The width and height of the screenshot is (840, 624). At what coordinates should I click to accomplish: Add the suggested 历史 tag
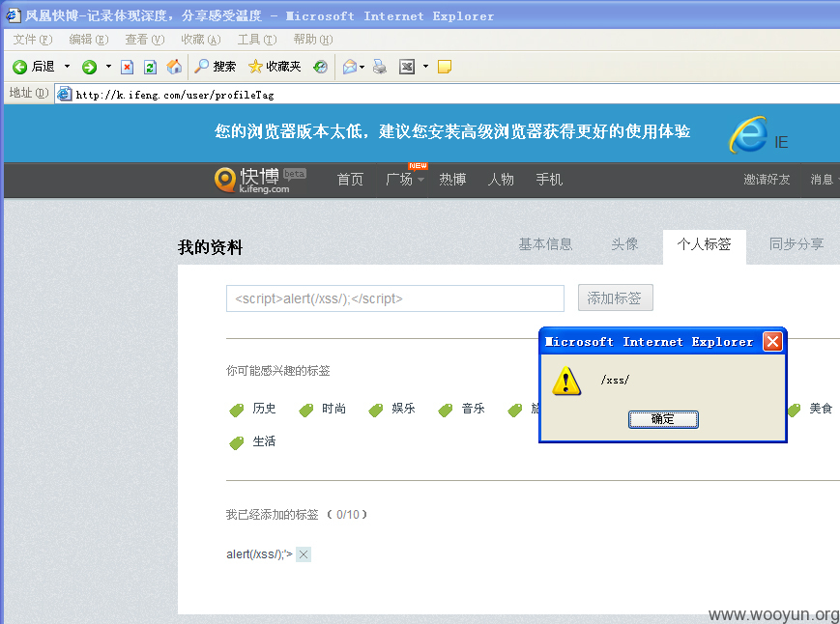(264, 409)
